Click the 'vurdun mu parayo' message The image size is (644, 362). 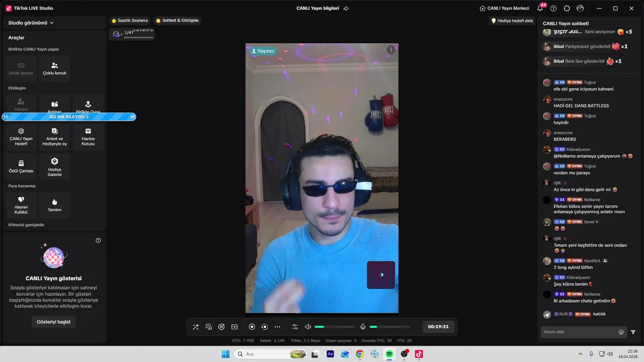pos(572,173)
